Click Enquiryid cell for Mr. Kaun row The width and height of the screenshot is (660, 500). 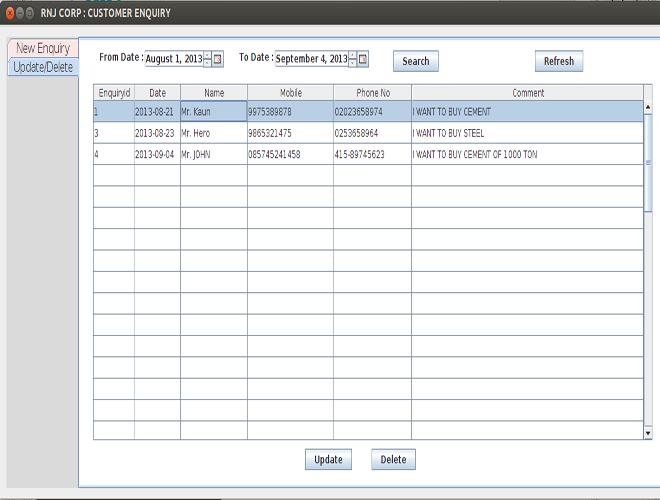(x=114, y=112)
